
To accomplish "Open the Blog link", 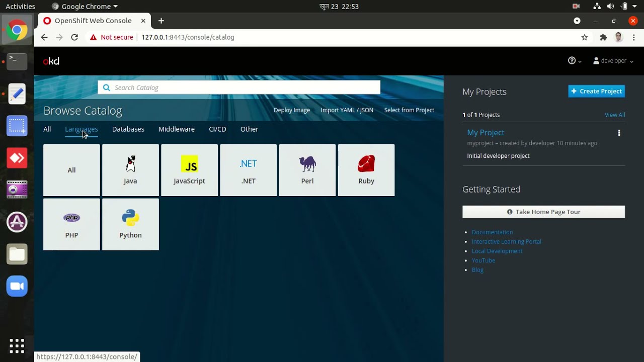I will [x=477, y=270].
